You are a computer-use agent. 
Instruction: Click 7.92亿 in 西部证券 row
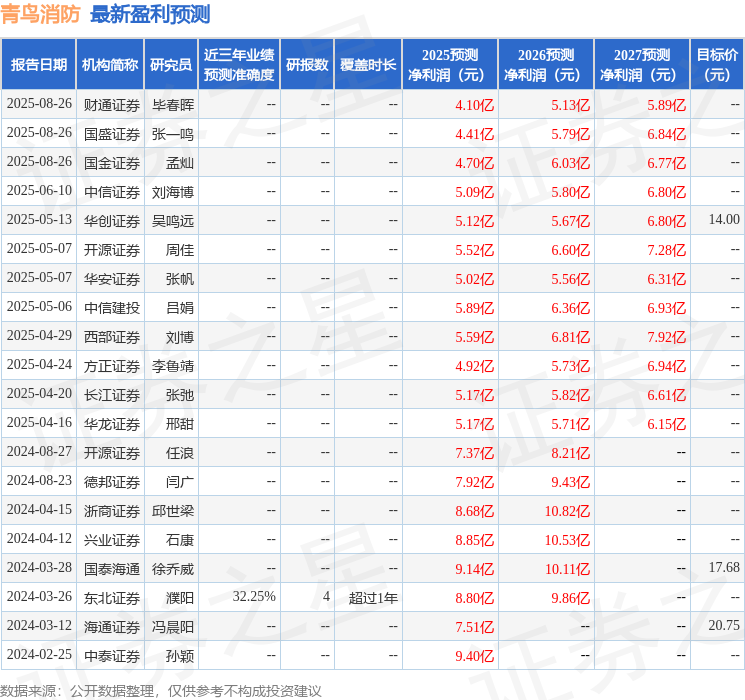click(666, 337)
